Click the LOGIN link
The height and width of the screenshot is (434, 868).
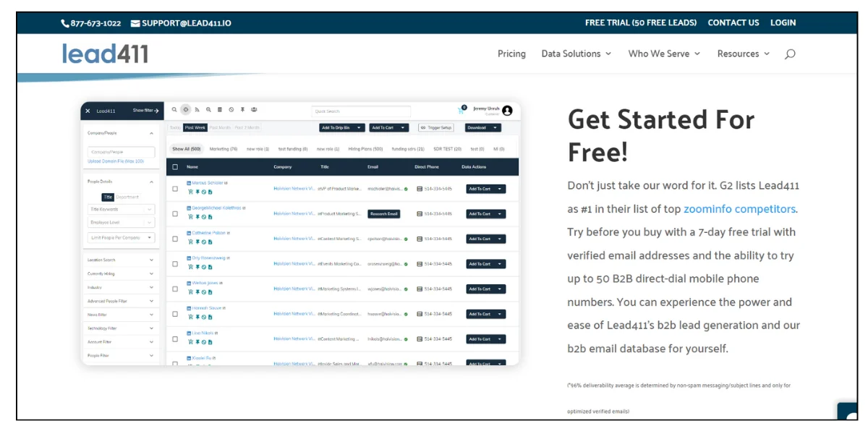783,22
